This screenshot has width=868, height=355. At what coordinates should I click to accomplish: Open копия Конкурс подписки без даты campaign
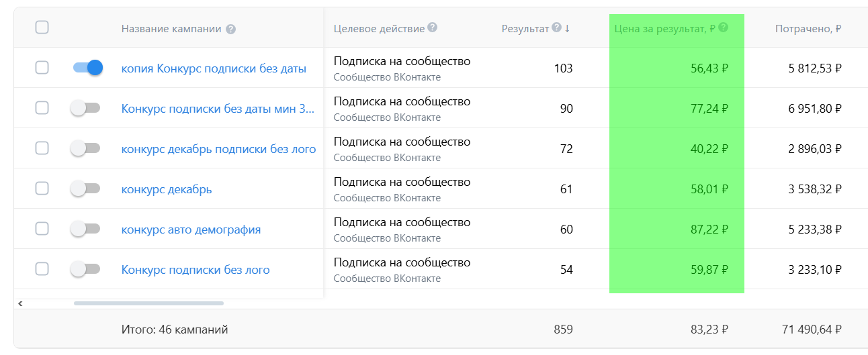coord(214,68)
